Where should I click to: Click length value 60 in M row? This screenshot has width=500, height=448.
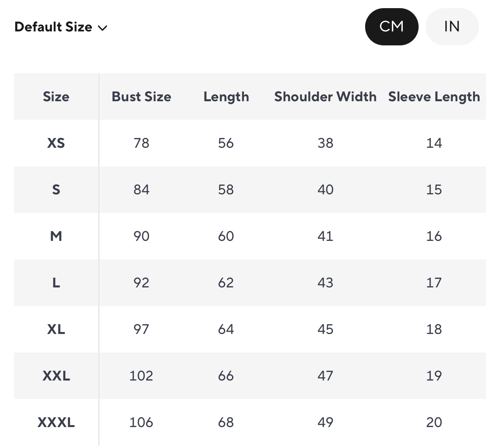226,236
